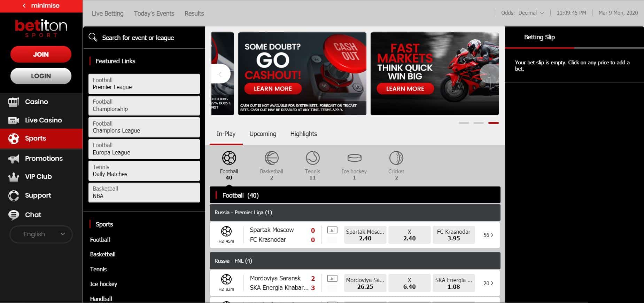Select the Basketball in-play sport icon

[271, 158]
